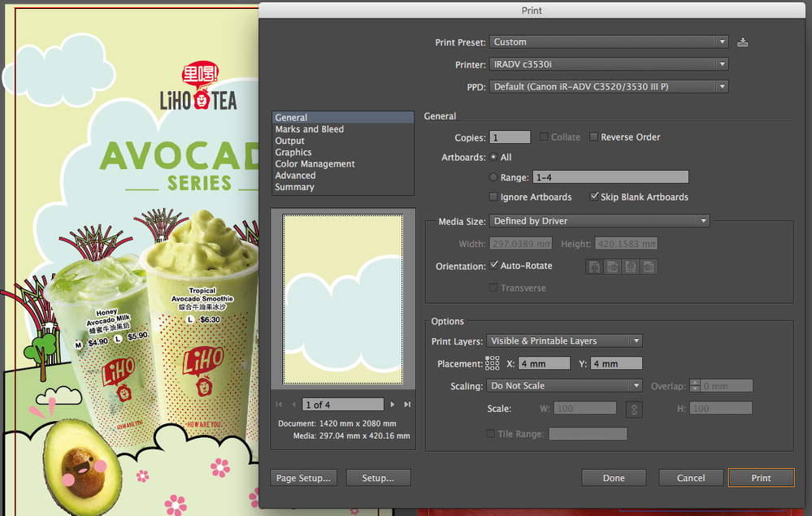
Task: Select General in the options list
Action: click(343, 118)
